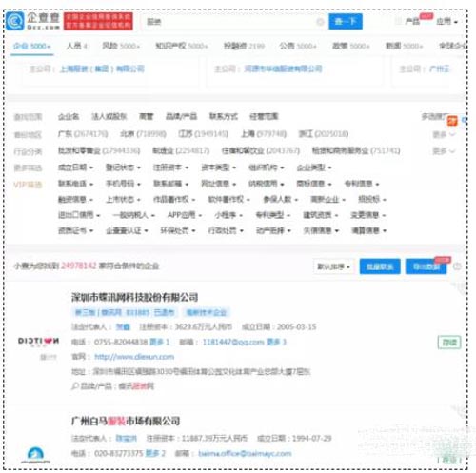Open 上海服装(集团)有限公司 suggestion link
Viewport: 476px width, 473px height.
pos(102,69)
